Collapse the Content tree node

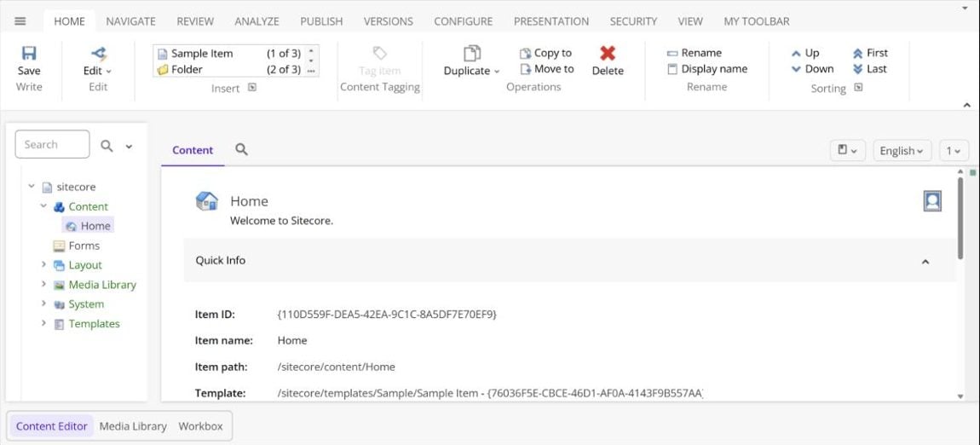[43, 205]
